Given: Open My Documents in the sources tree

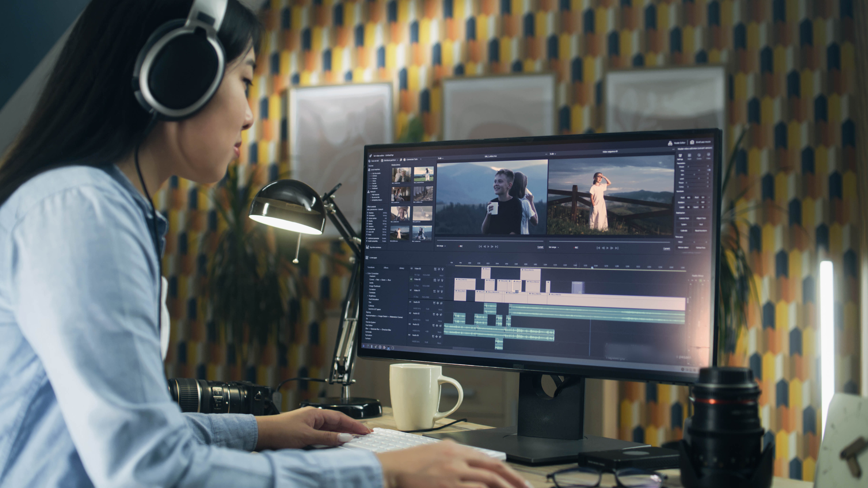Looking at the screenshot, I should pyautogui.click(x=376, y=174).
